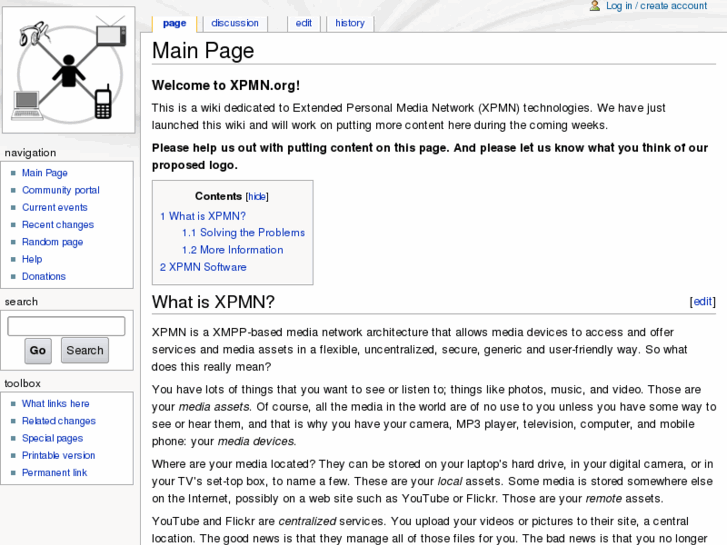The width and height of the screenshot is (727, 545).
Task: Click the Main Page heading
Action: 203,51
